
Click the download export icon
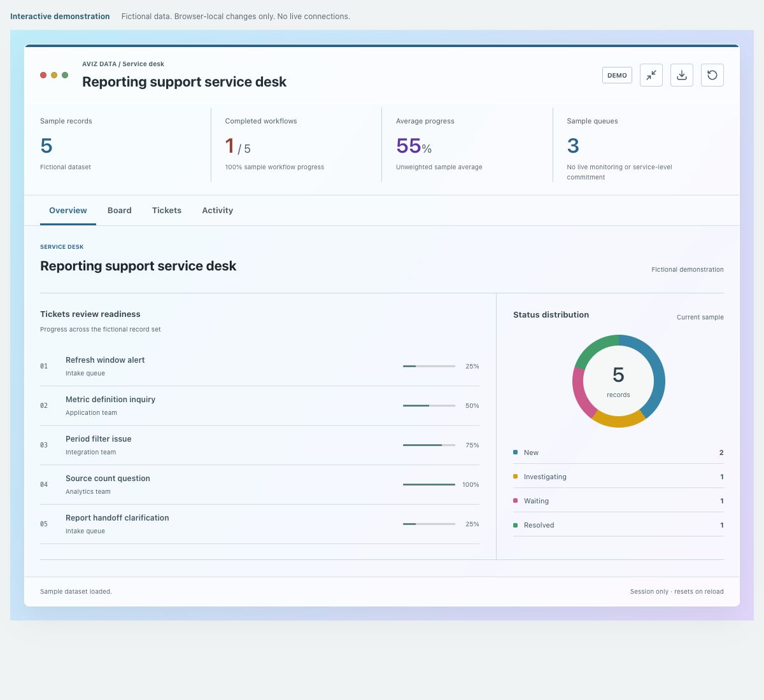point(682,75)
